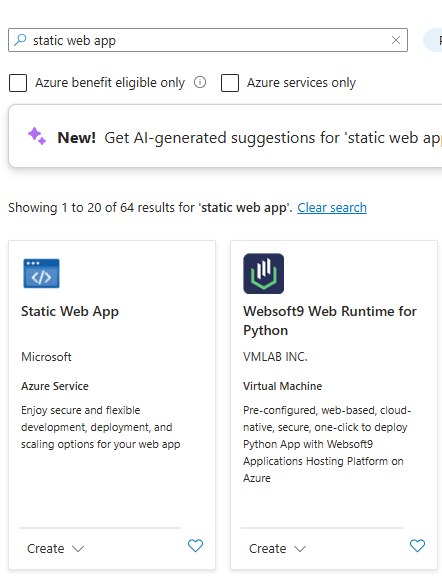Enable Azure benefit eligible only checkbox

pyautogui.click(x=18, y=83)
